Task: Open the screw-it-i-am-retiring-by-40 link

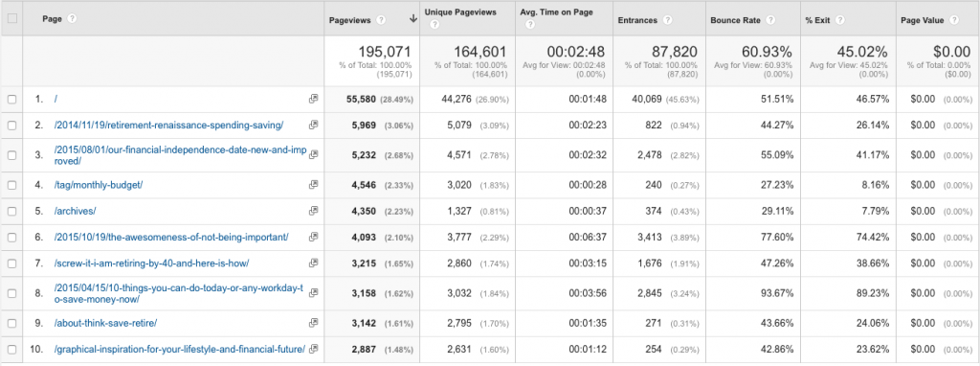Action: pos(152,263)
